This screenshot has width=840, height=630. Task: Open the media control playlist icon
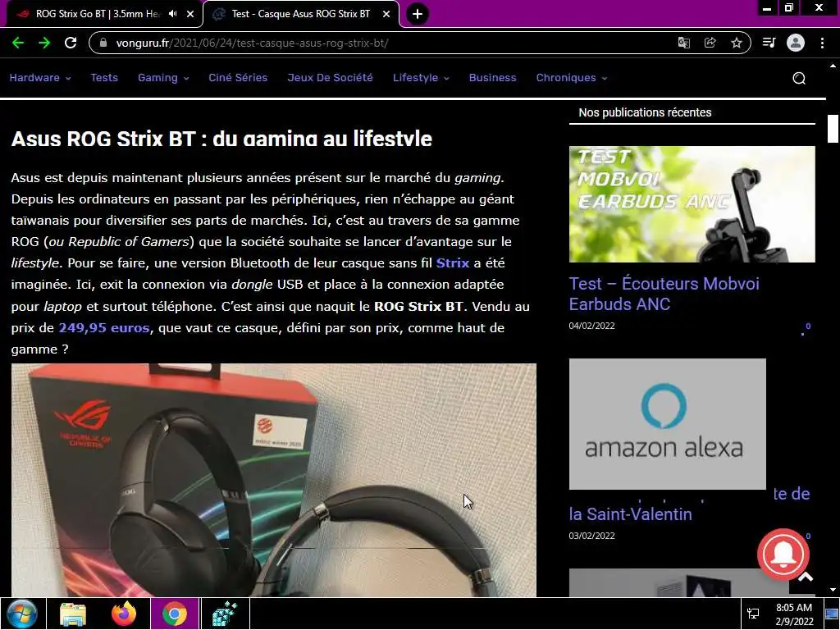[769, 43]
